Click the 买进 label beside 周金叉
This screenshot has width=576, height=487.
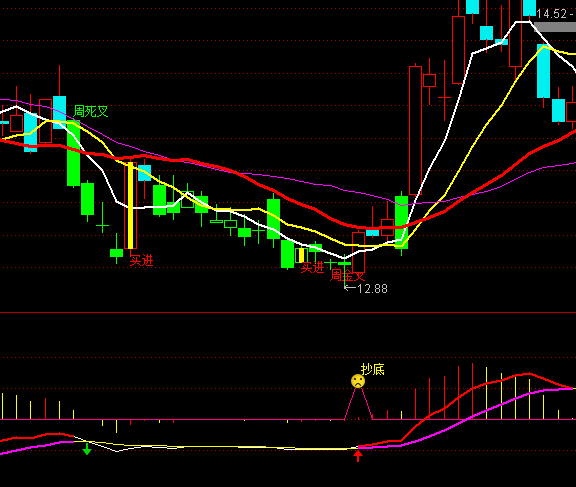click(312, 267)
